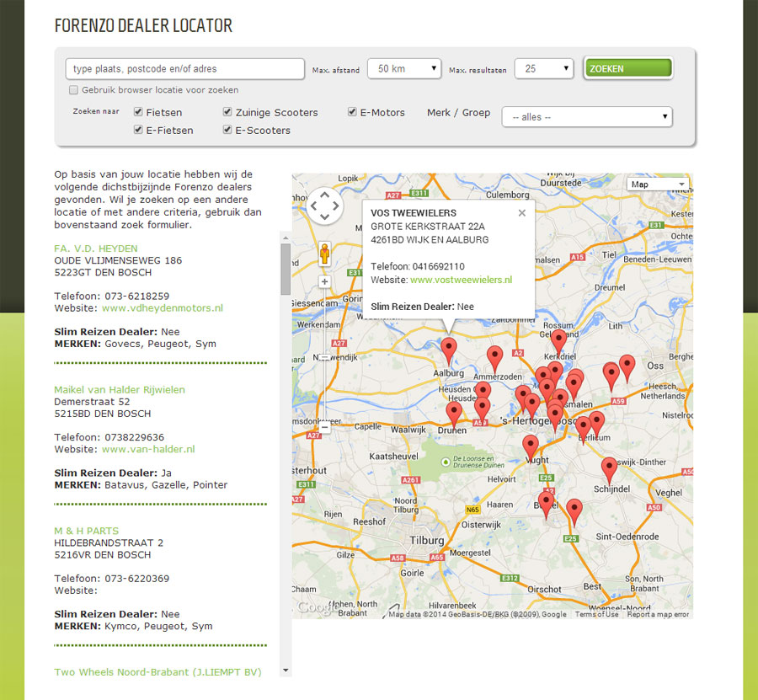Screen dimensions: 758x700
Task: Click the map pan control compass
Action: 324,206
